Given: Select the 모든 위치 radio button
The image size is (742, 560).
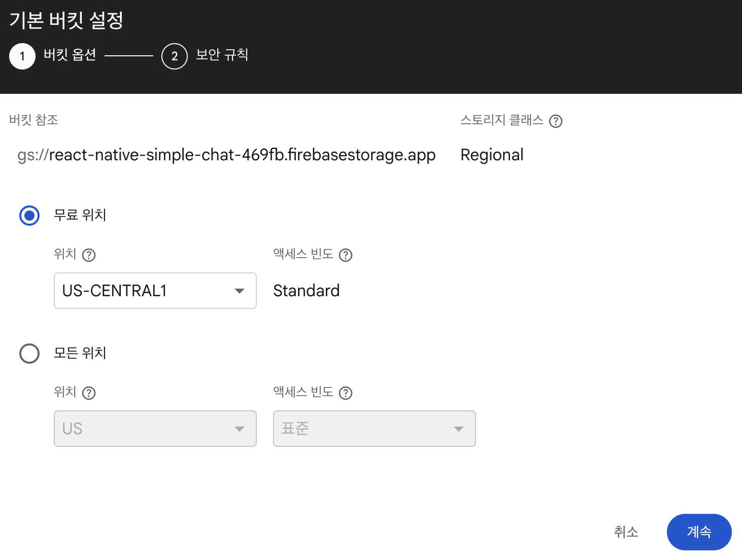Looking at the screenshot, I should [29, 354].
